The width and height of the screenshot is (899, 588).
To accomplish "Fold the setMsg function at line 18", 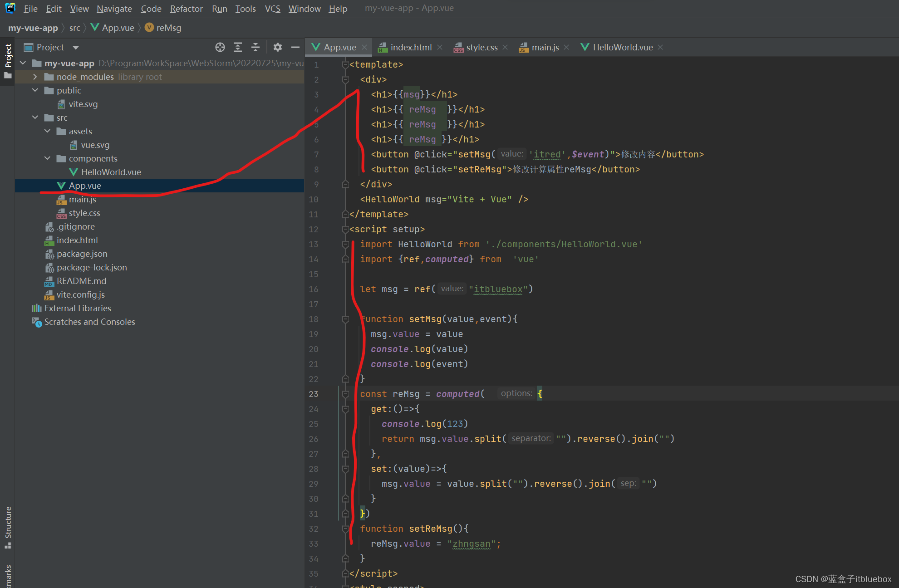I will coord(345,319).
